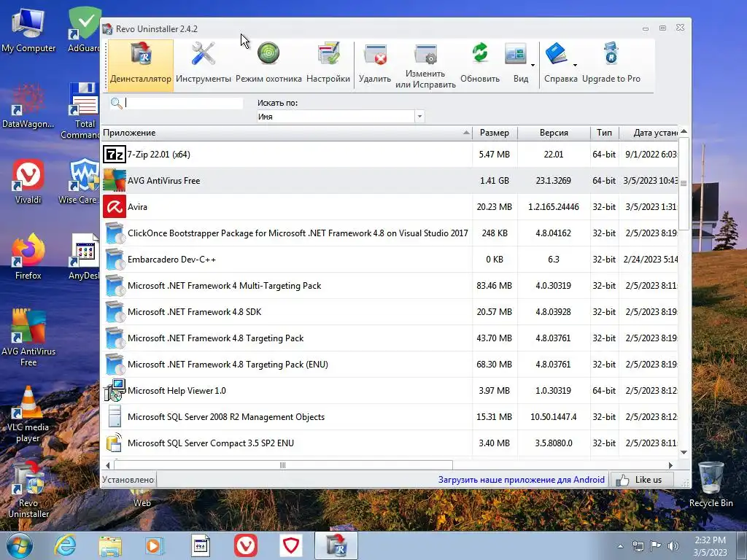747x560 pixels.
Task: Open My Computer desktop icon
Action: 28,31
